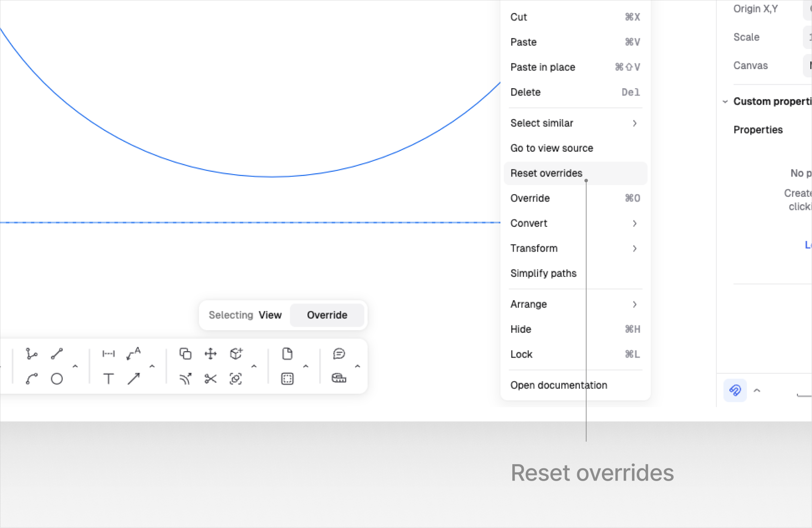This screenshot has width=812, height=528.
Task: Select the offset curves tool
Action: pyautogui.click(x=185, y=379)
